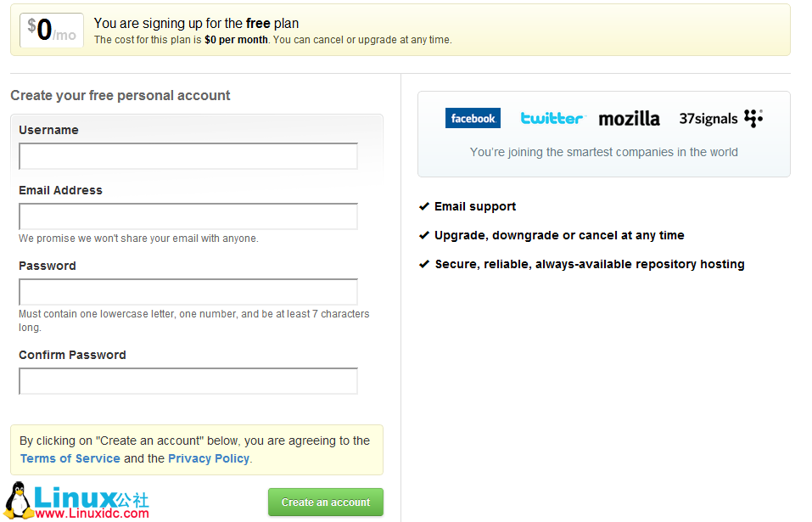Click the $0/mo price badge
Viewport: 812px width, 522px height.
click(52, 31)
